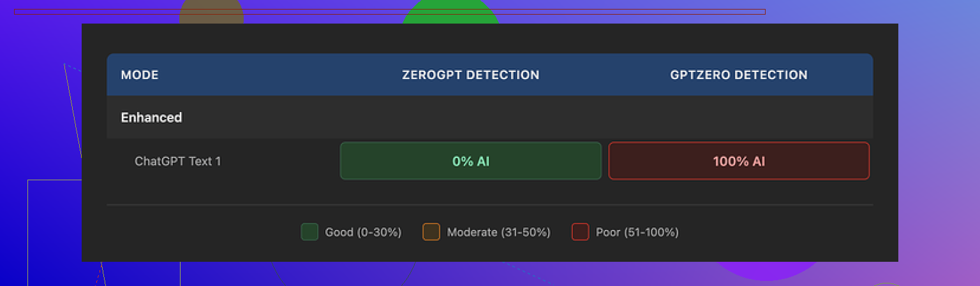Click the Moderate (31-50%) legend label
The image size is (980, 286).
(498, 232)
